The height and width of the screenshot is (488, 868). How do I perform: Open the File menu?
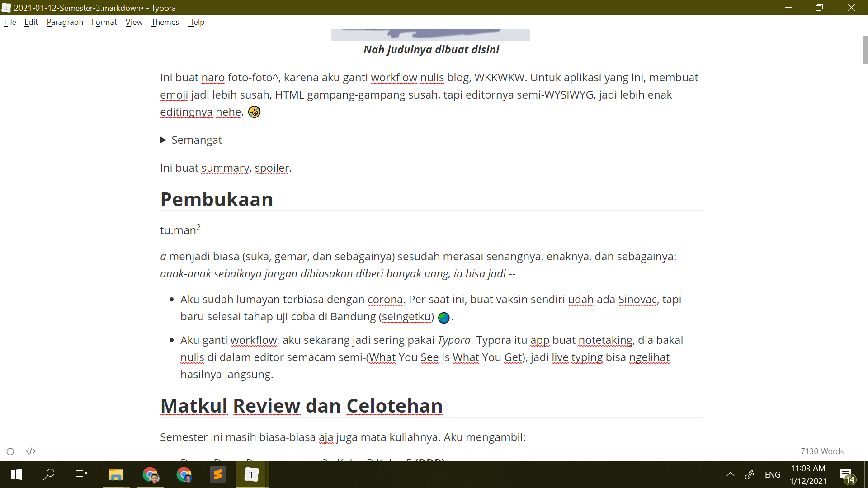pos(10,22)
